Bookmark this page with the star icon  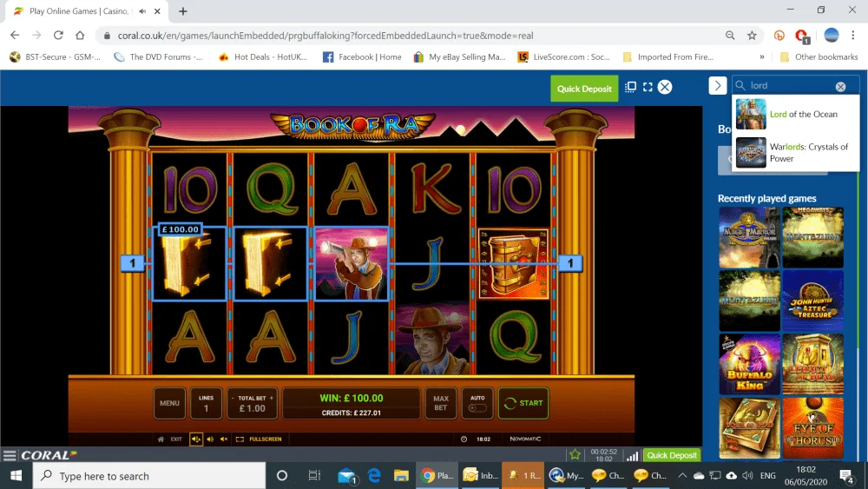click(x=752, y=36)
